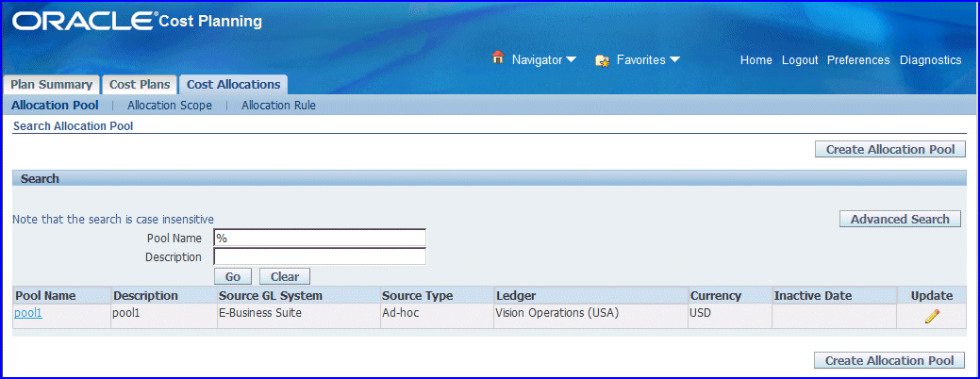Open the Allocation Rule subtab

click(278, 106)
